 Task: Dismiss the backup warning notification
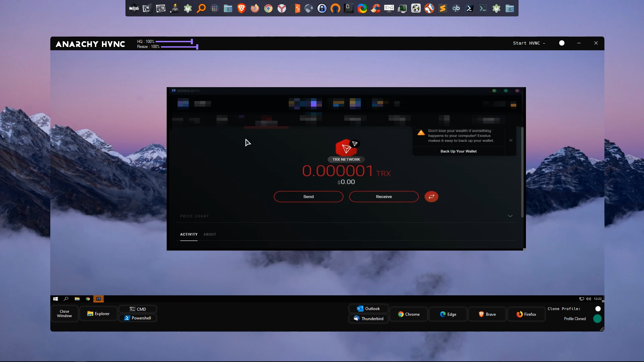click(511, 140)
